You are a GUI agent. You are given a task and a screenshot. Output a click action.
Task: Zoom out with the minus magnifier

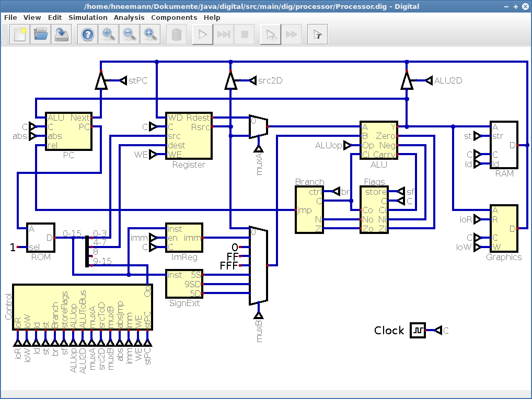[129, 34]
